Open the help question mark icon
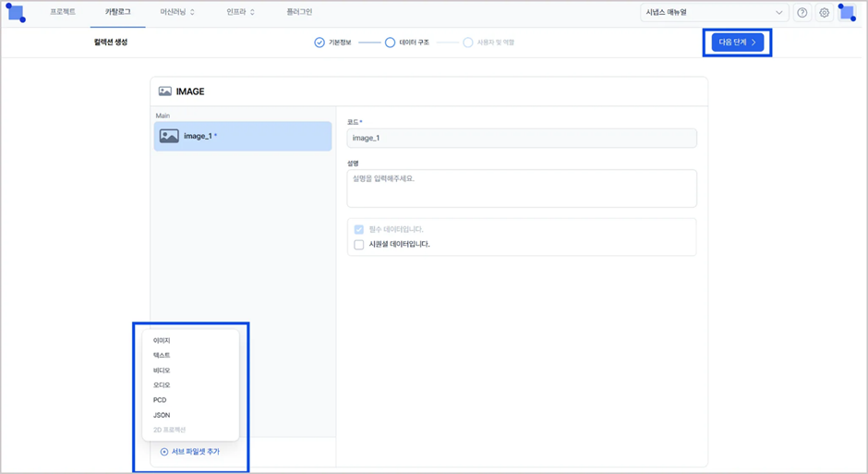 click(x=802, y=13)
